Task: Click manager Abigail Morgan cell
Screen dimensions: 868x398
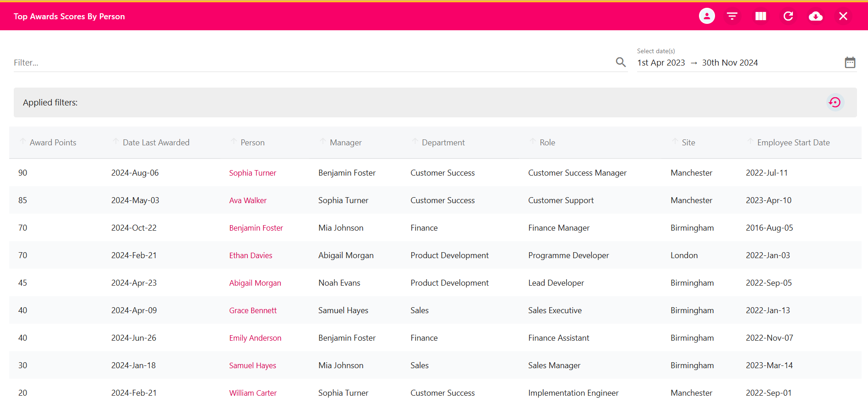Action: pyautogui.click(x=346, y=255)
